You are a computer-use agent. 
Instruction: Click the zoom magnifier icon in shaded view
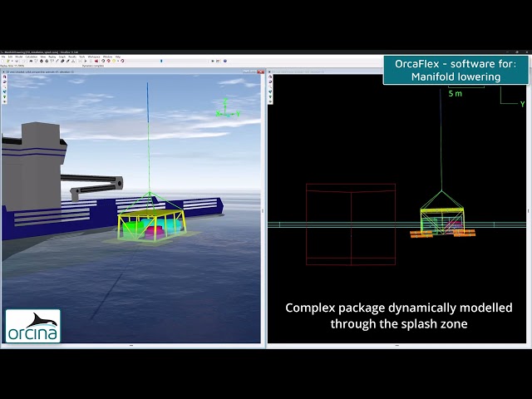pos(4,86)
